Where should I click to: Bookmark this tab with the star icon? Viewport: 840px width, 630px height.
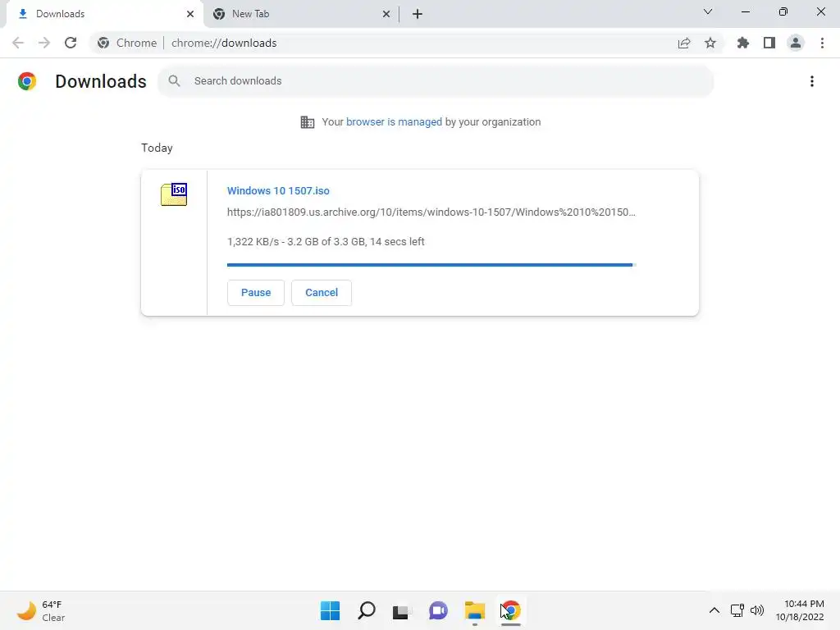(x=710, y=43)
